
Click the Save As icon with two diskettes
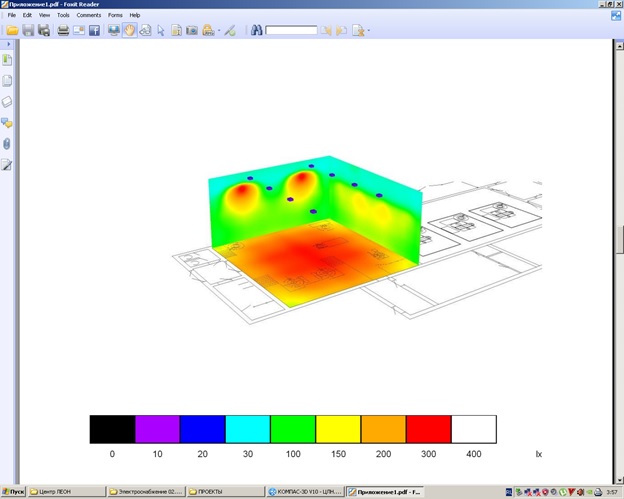44,30
